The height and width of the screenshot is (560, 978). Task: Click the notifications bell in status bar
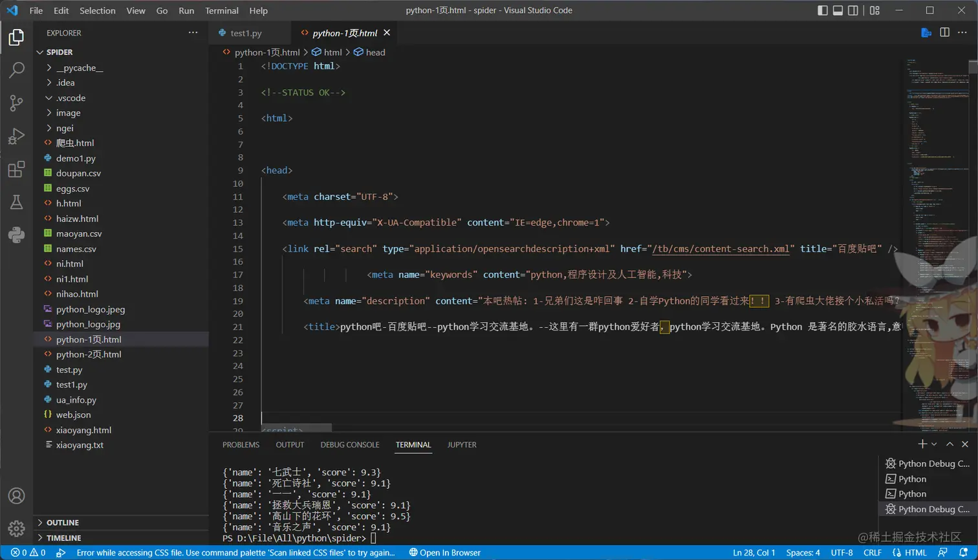pos(964,553)
